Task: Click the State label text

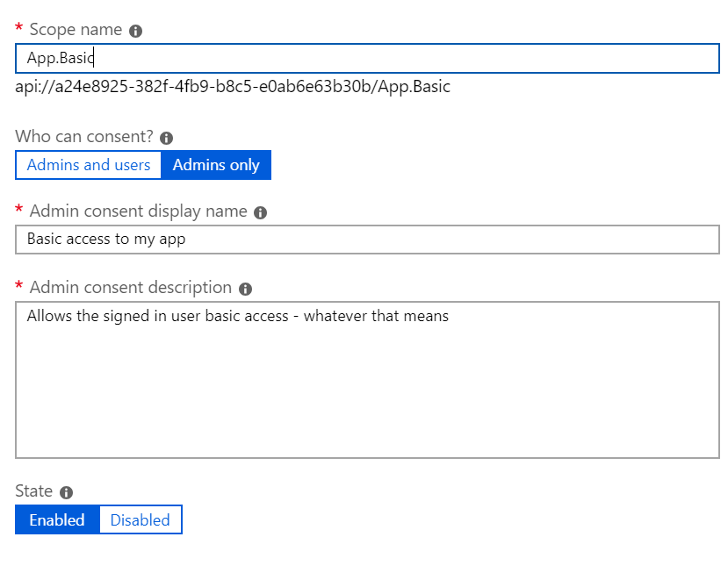Action: click(34, 490)
